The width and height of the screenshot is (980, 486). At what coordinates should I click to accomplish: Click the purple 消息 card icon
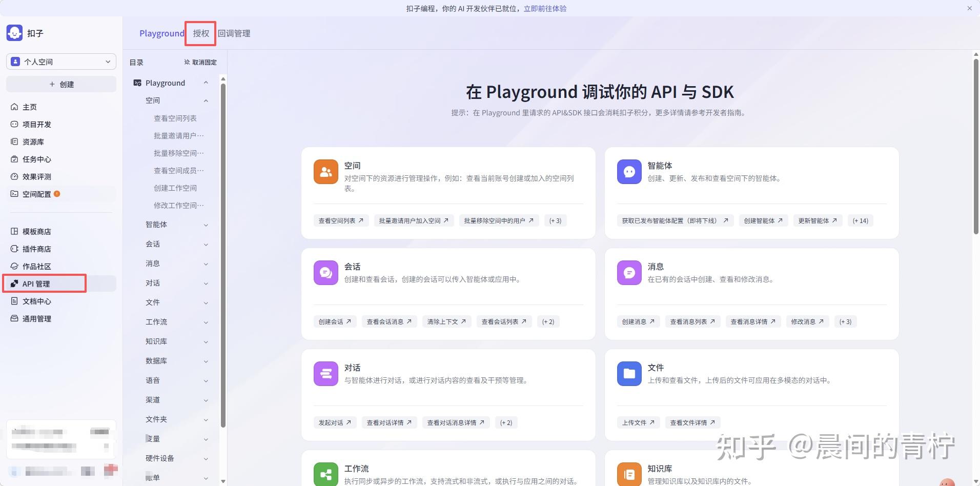(629, 273)
